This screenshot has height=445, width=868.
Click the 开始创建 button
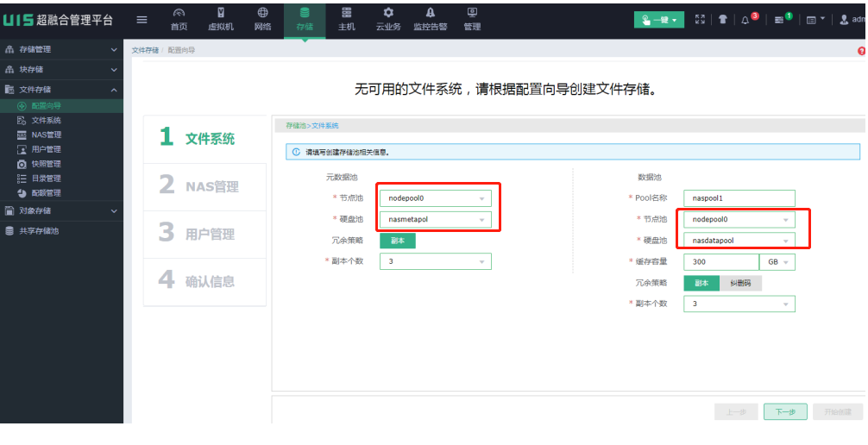(x=838, y=411)
